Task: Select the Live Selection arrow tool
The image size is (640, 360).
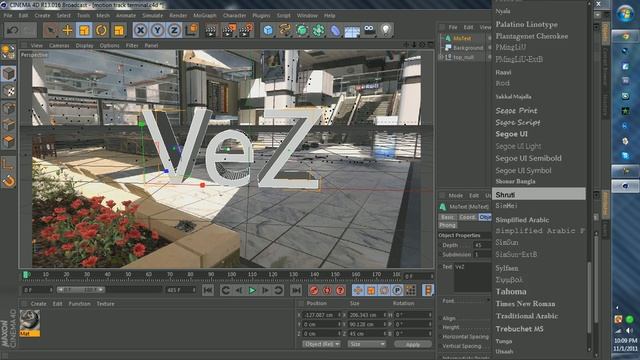Action: tap(50, 30)
